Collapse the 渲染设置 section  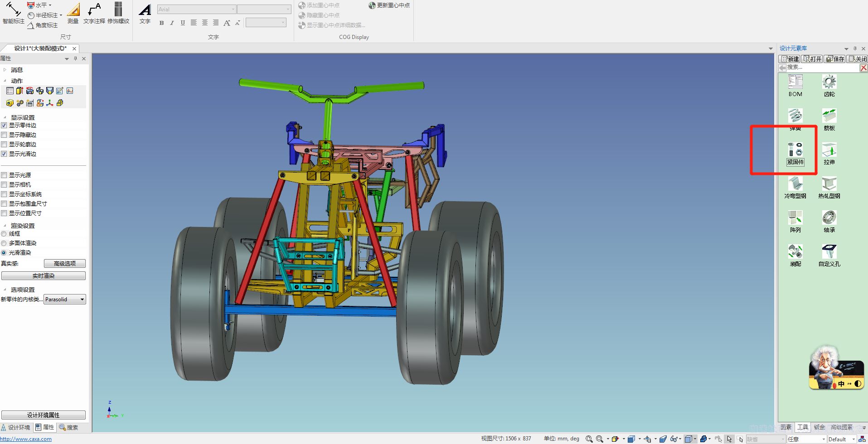point(5,226)
